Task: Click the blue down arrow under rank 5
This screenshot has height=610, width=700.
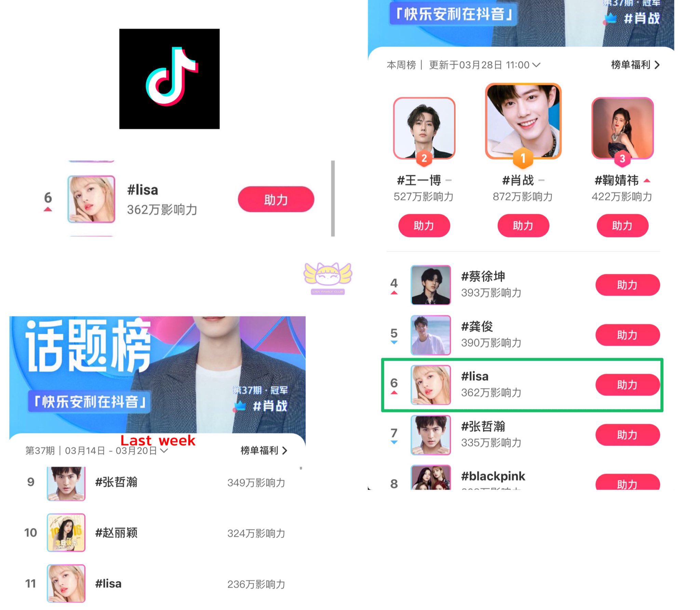Action: (394, 343)
